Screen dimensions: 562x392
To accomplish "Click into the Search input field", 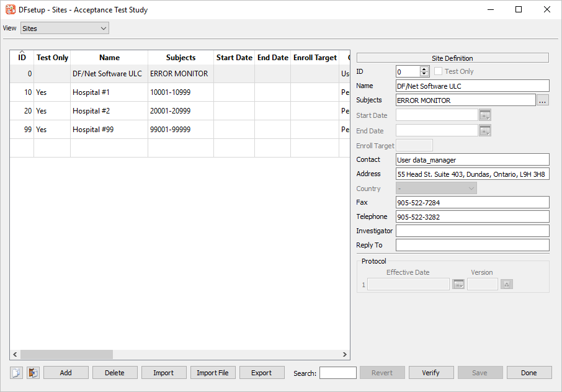I will pos(337,373).
